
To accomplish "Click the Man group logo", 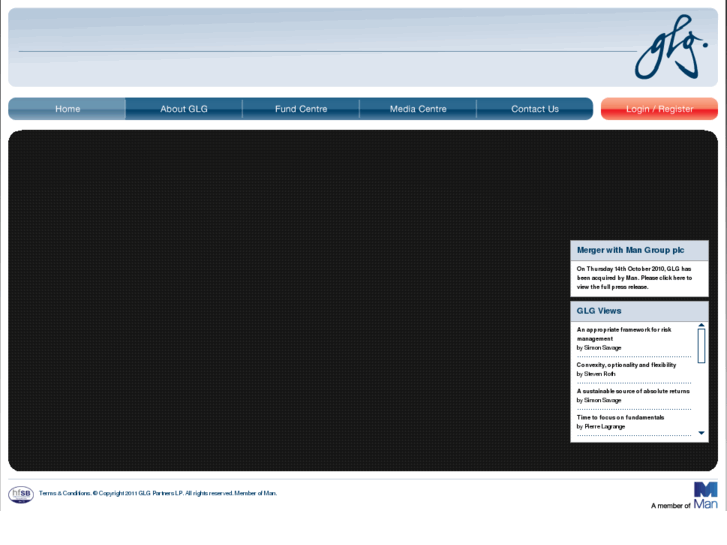I will (706, 496).
